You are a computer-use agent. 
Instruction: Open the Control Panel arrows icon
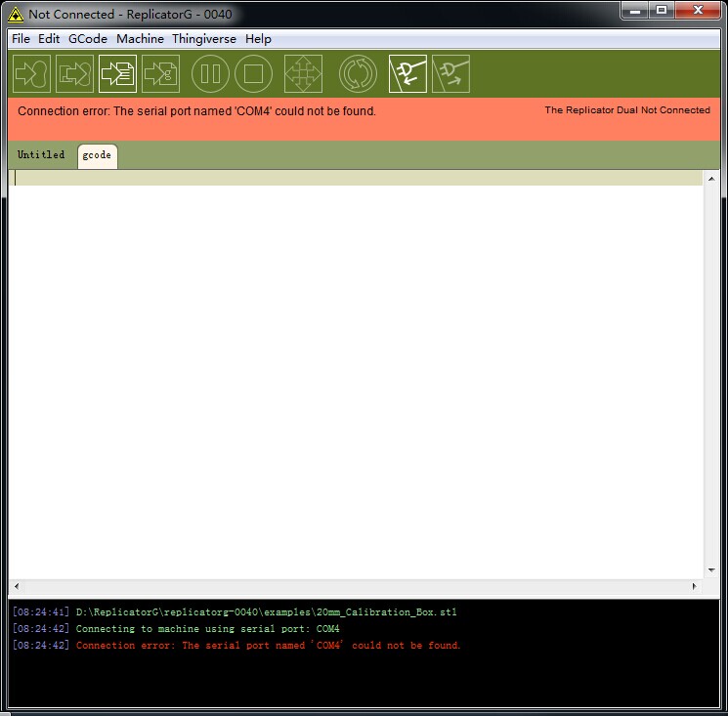pyautogui.click(x=303, y=74)
